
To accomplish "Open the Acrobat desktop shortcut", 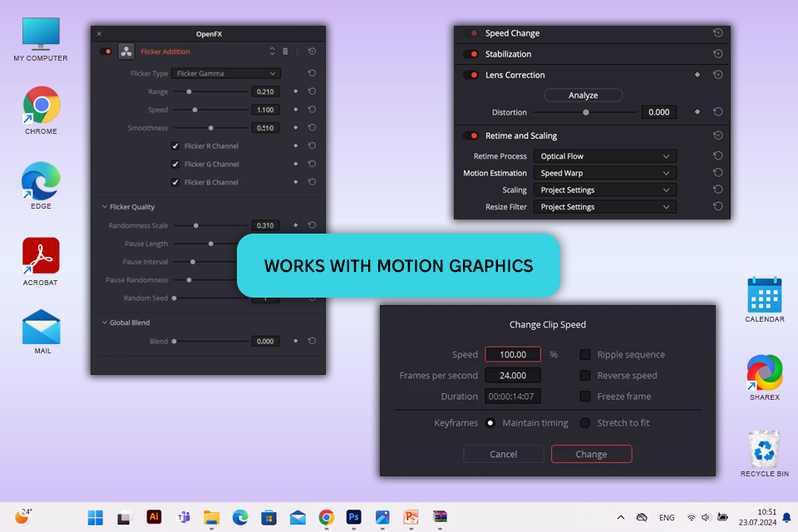I will pos(41,262).
